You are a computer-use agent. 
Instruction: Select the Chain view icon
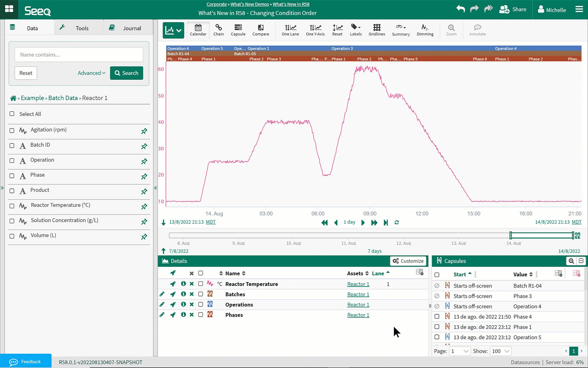coord(218,30)
